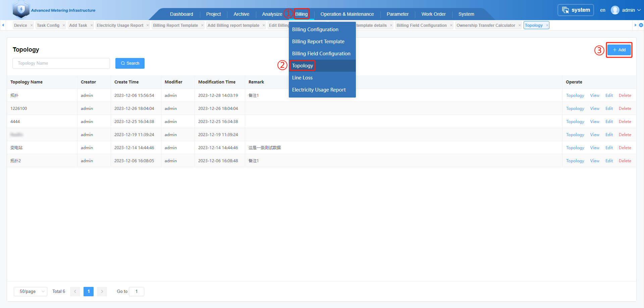The width and height of the screenshot is (644, 308).
Task: Close the Add Task tab
Action: [x=92, y=25]
